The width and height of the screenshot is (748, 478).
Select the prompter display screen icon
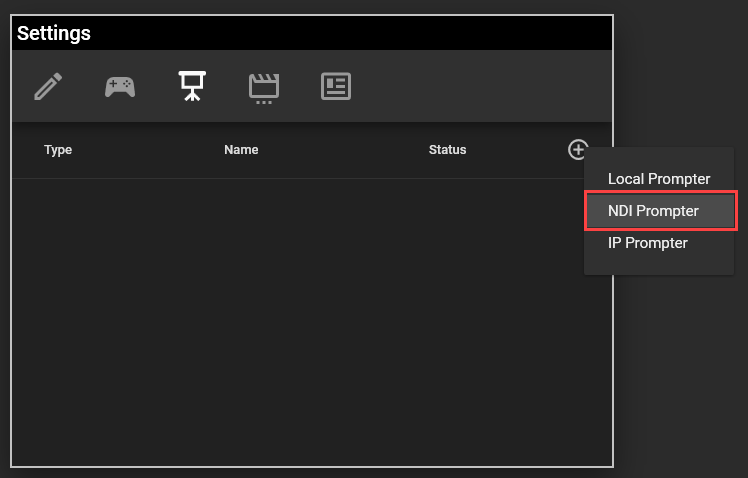(192, 87)
